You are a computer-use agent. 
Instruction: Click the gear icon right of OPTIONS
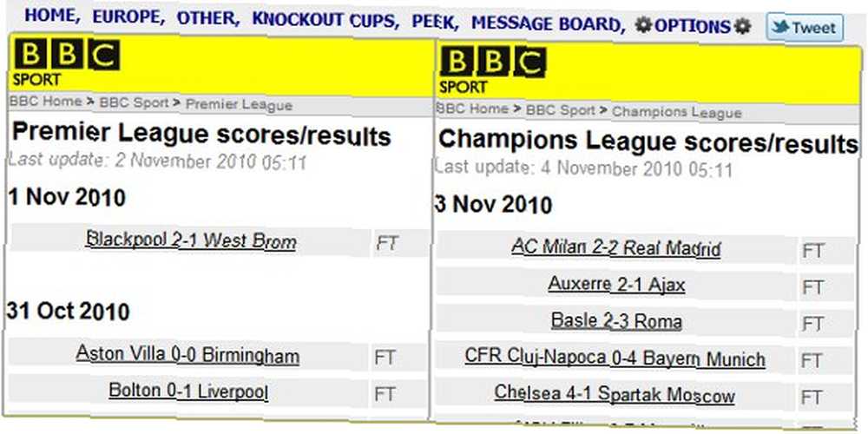tap(742, 26)
